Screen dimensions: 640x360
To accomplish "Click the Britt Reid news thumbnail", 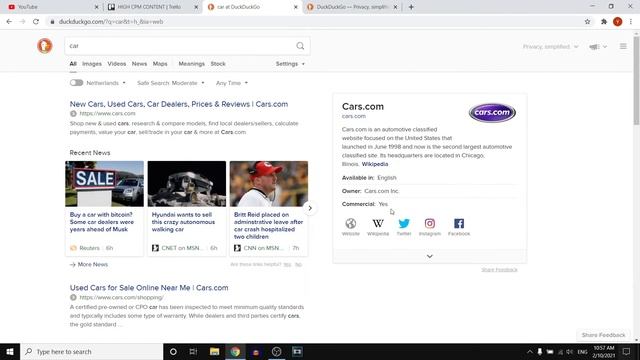I will click(x=269, y=184).
